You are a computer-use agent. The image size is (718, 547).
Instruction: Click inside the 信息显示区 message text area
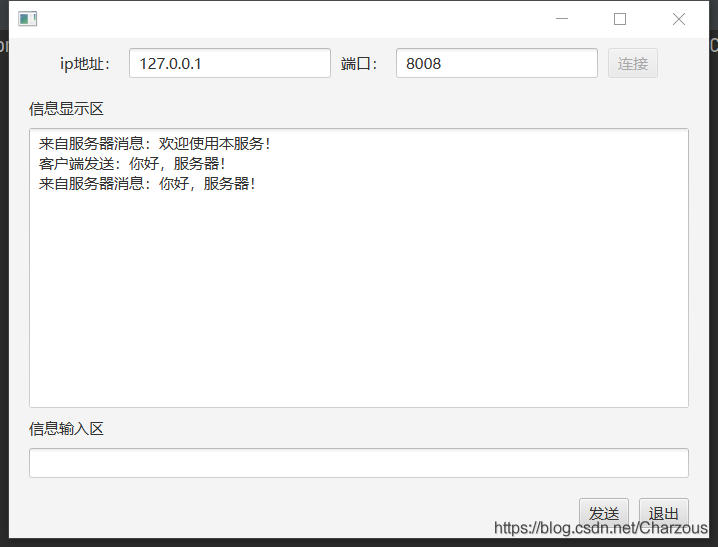(359, 268)
